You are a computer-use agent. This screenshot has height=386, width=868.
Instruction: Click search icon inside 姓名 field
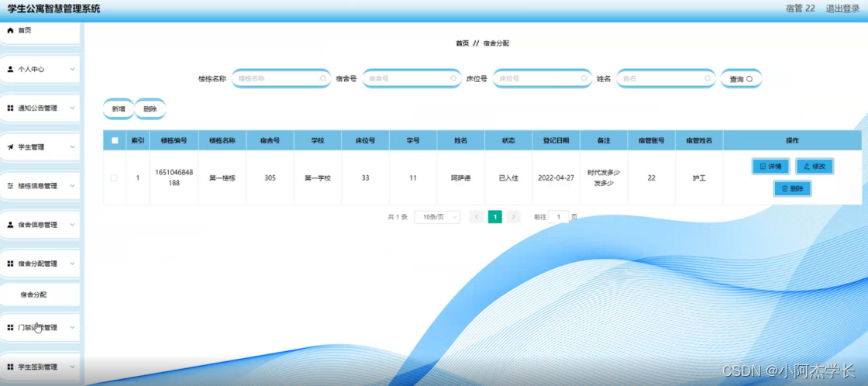(x=708, y=78)
